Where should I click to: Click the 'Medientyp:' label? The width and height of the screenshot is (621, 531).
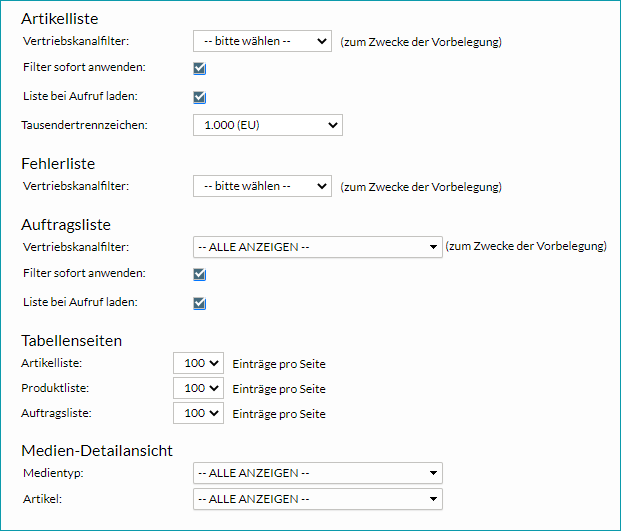coord(53,473)
